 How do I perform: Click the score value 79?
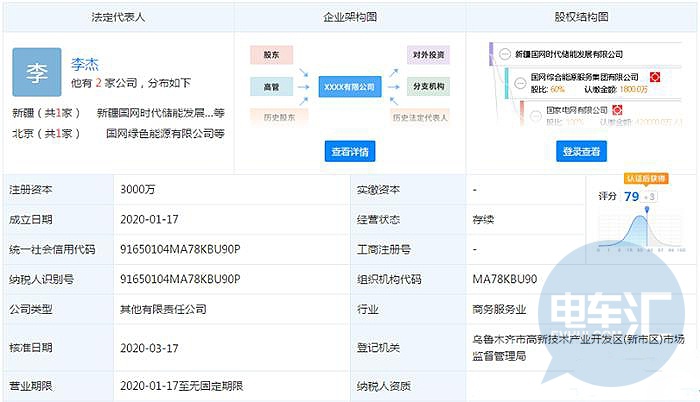[632, 196]
